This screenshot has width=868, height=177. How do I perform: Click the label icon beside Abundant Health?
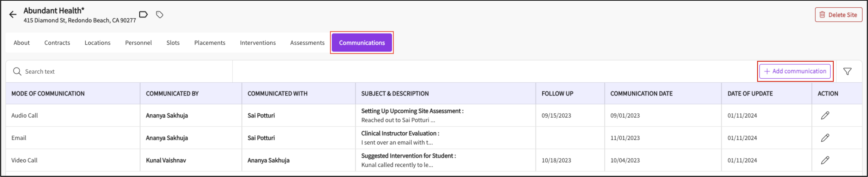[143, 15]
